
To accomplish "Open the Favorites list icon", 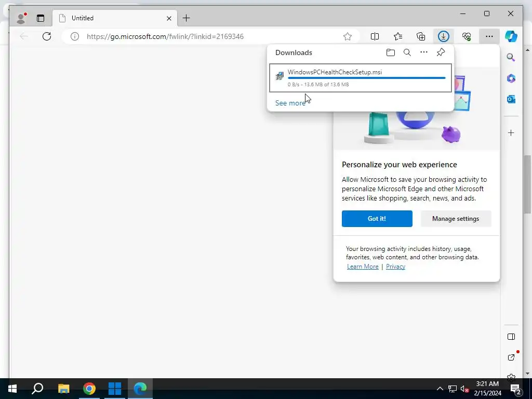I will [x=398, y=36].
